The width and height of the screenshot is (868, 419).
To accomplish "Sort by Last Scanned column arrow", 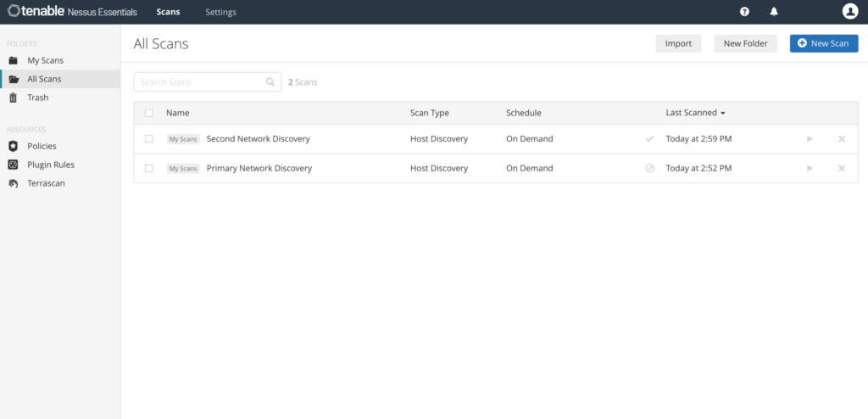I will (723, 114).
